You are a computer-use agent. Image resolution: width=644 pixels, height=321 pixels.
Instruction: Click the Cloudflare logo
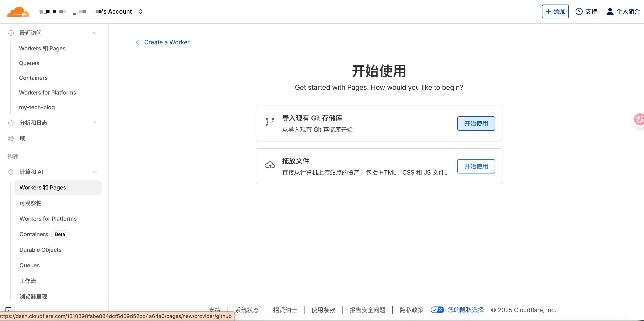click(18, 11)
